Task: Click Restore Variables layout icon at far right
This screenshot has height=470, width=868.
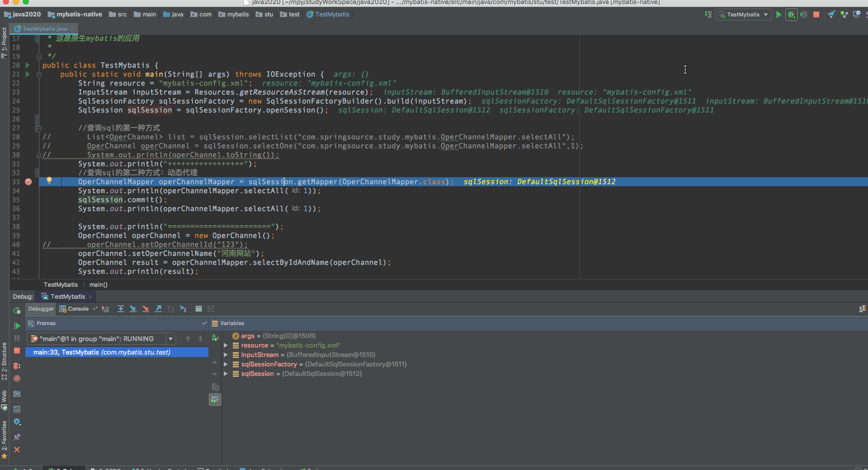Action: (x=862, y=309)
